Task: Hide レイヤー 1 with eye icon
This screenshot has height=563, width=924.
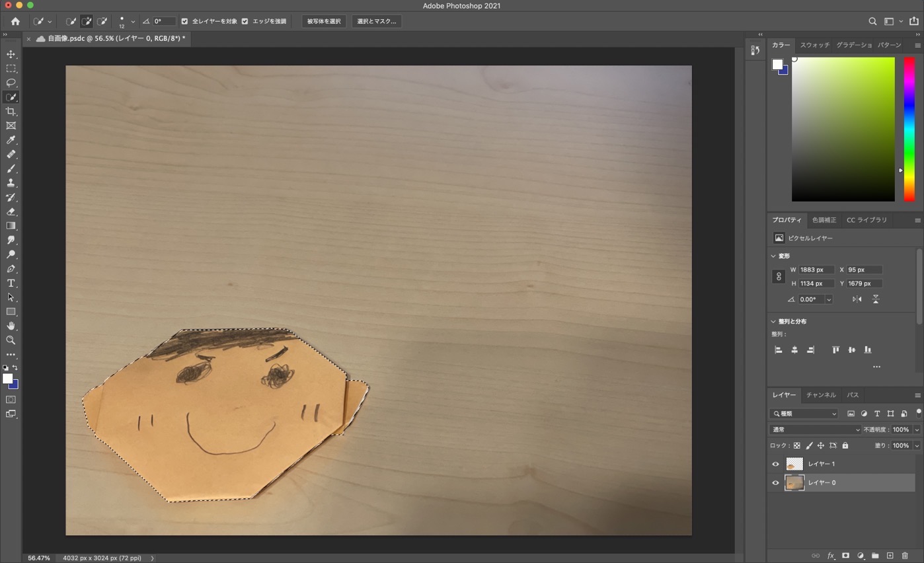Action: (x=775, y=464)
